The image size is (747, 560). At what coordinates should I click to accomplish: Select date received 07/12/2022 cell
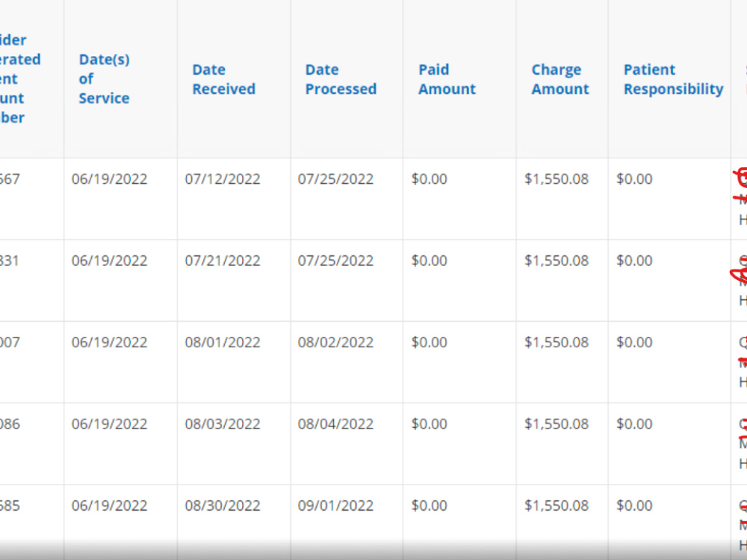(223, 179)
